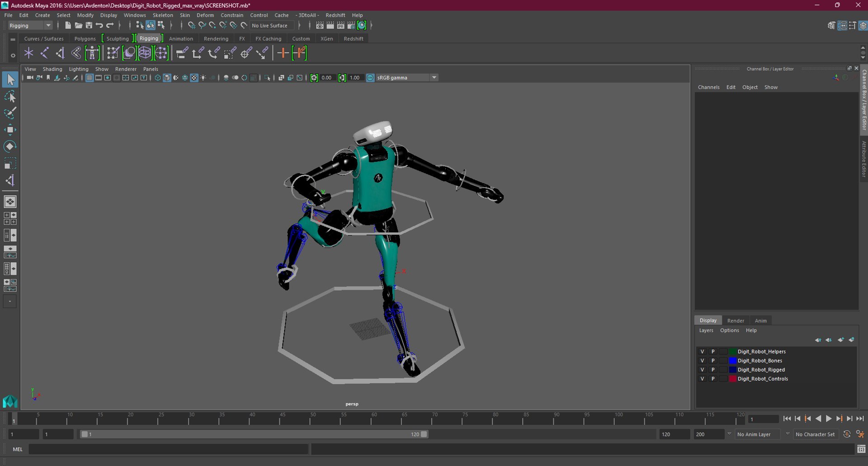Image resolution: width=868 pixels, height=466 pixels.
Task: Click the Parent Constraint shelf icon
Action: [x=182, y=53]
